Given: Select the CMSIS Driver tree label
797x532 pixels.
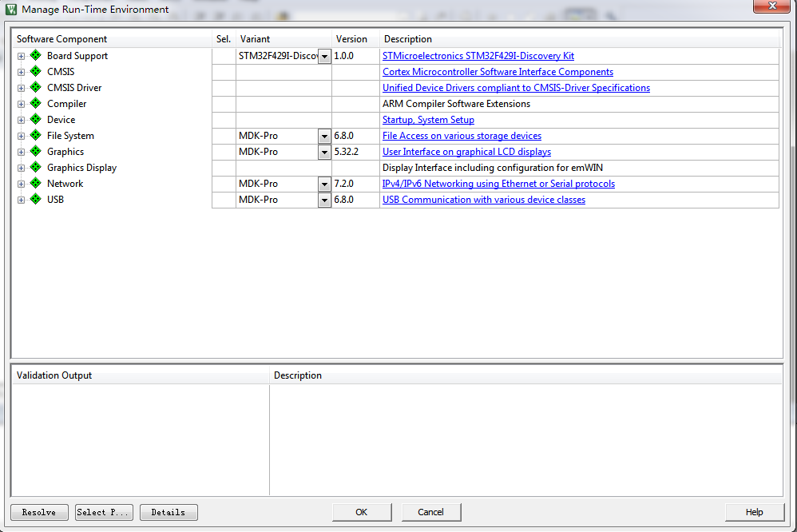Looking at the screenshot, I should [74, 88].
